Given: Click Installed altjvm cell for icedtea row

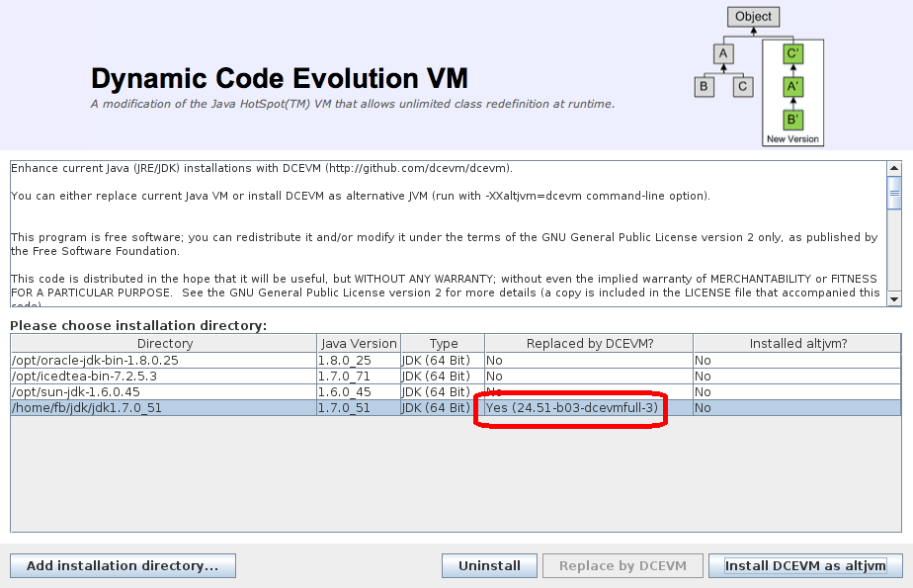Looking at the screenshot, I should [797, 377].
